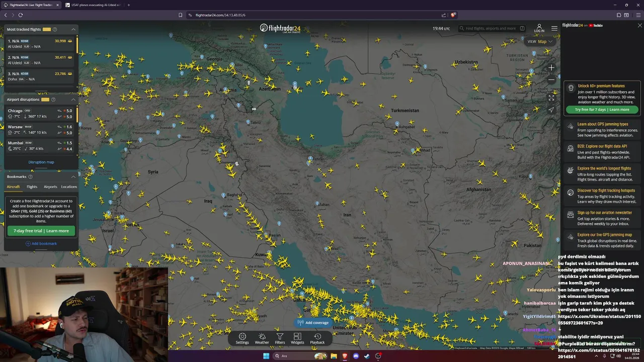The image size is (644, 362).
Task: Click the Windows taskbar search box
Action: click(300, 356)
